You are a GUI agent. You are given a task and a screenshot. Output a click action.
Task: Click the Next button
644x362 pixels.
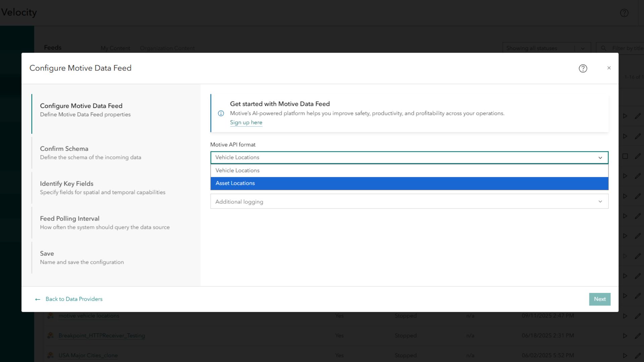click(599, 299)
